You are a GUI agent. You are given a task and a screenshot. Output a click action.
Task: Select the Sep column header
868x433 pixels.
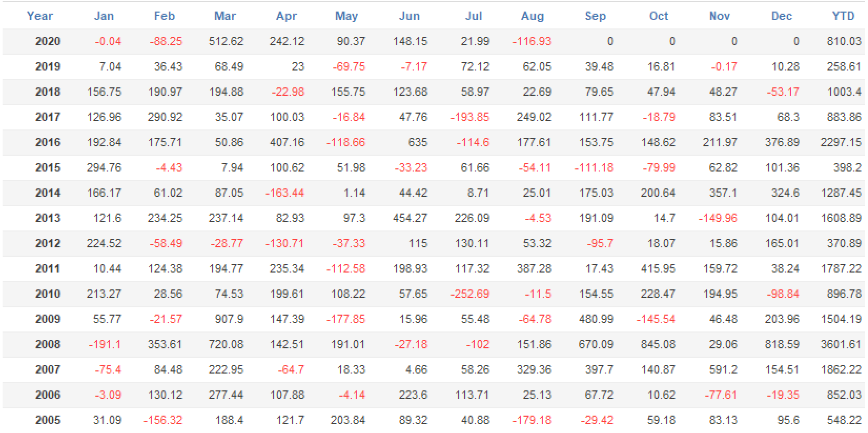click(595, 16)
